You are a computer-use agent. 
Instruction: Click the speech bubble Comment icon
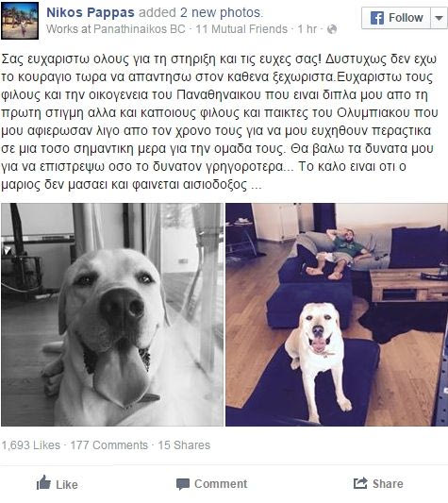click(183, 484)
